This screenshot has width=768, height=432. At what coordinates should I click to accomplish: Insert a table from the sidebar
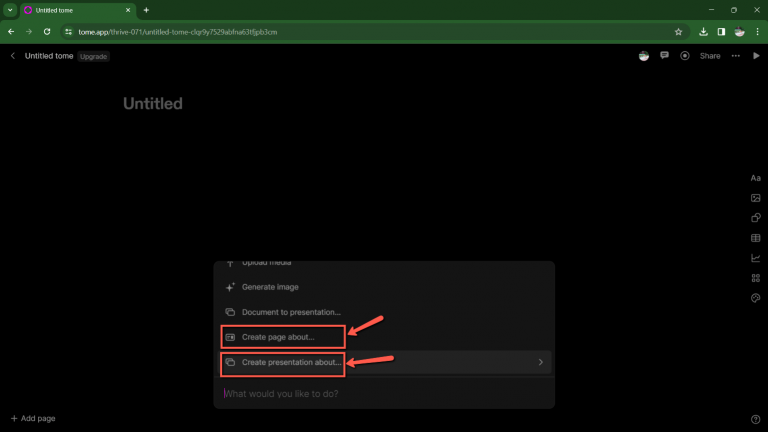click(756, 238)
